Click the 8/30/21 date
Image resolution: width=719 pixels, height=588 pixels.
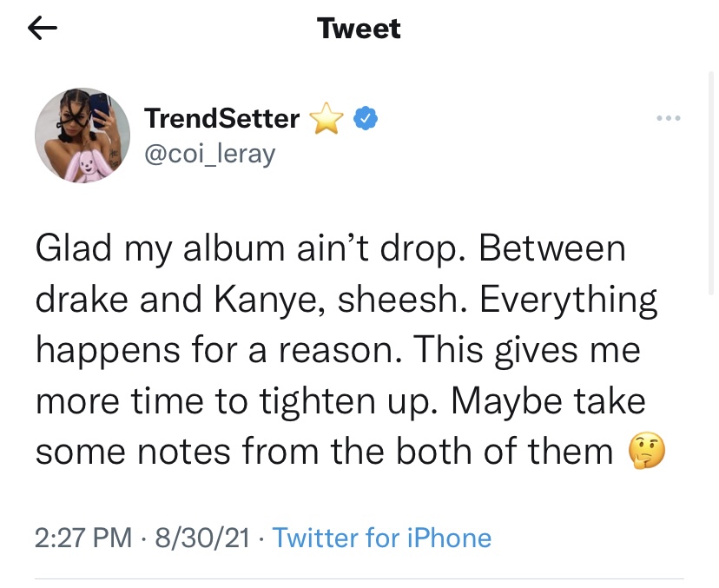202,538
